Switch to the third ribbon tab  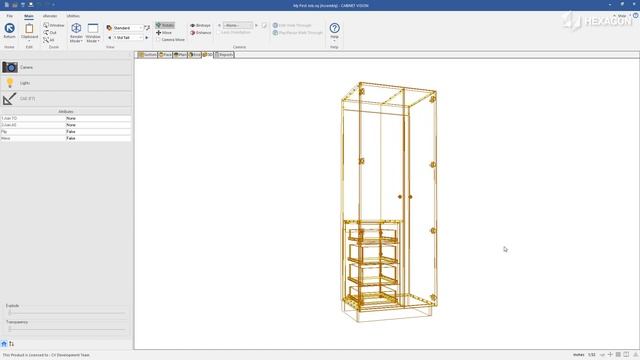coord(50,16)
